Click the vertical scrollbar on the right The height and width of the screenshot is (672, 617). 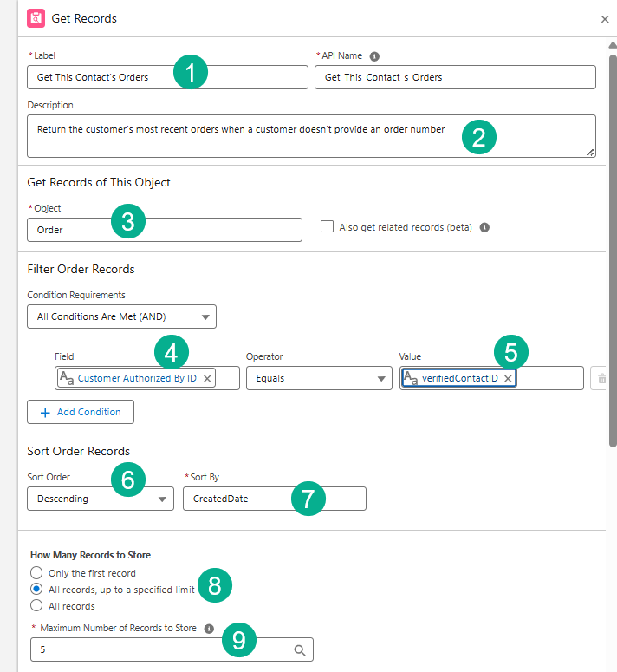[x=613, y=260]
